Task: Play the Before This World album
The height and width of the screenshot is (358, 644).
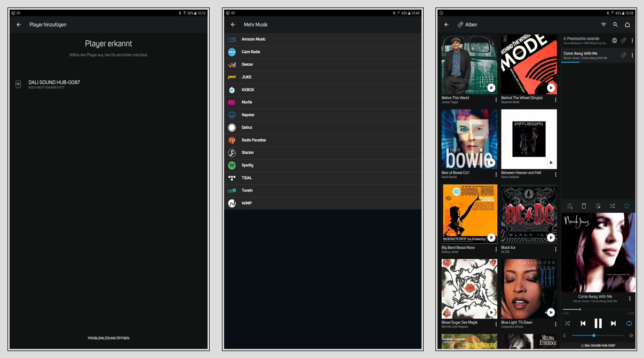Action: point(491,88)
